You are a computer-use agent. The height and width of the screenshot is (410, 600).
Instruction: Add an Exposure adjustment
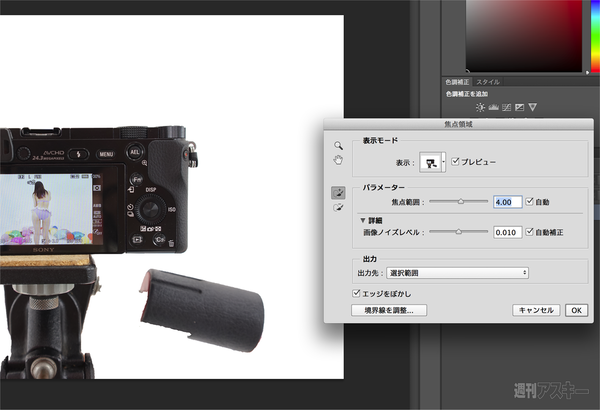(519, 107)
